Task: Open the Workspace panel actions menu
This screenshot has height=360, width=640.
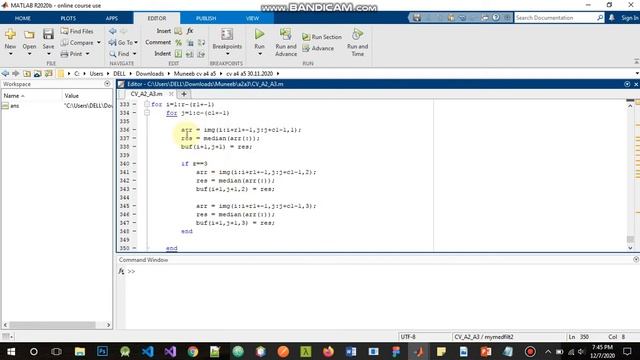Action: pyautogui.click(x=107, y=84)
